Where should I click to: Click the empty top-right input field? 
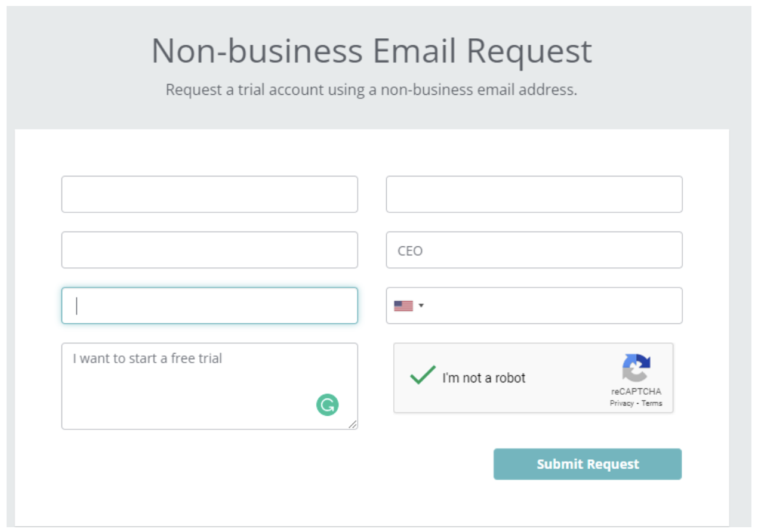pyautogui.click(x=534, y=194)
